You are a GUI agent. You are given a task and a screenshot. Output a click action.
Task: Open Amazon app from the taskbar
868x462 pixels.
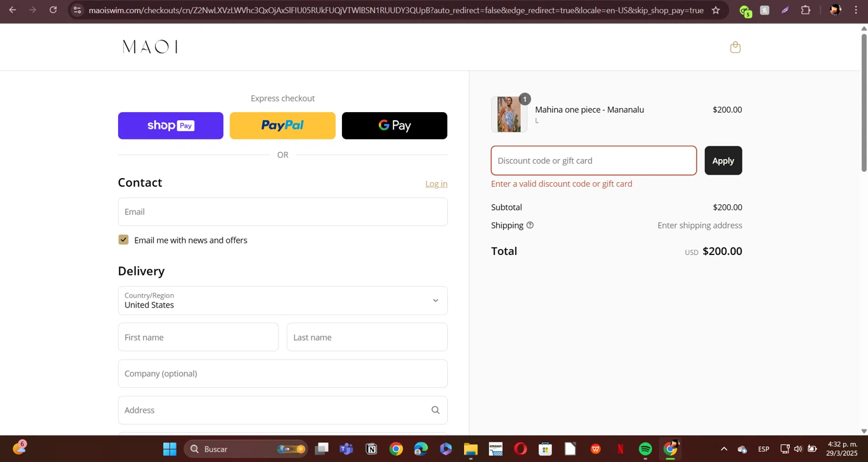click(495, 449)
